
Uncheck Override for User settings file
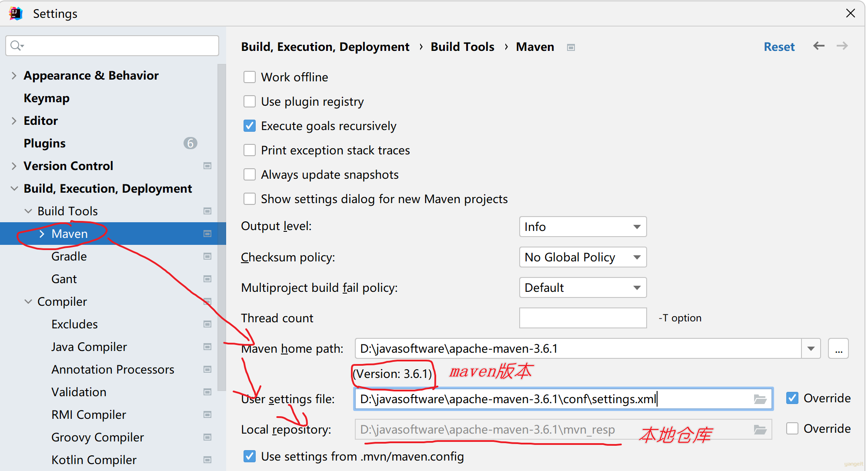pos(792,398)
